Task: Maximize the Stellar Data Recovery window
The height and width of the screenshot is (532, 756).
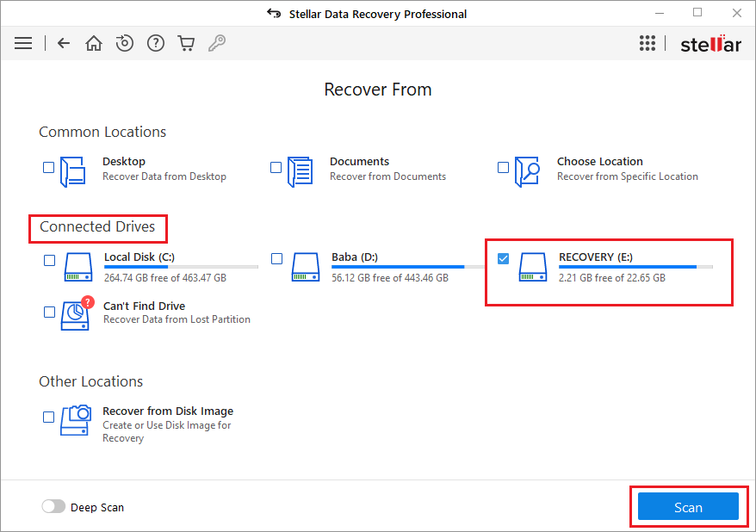Action: pyautogui.click(x=697, y=13)
